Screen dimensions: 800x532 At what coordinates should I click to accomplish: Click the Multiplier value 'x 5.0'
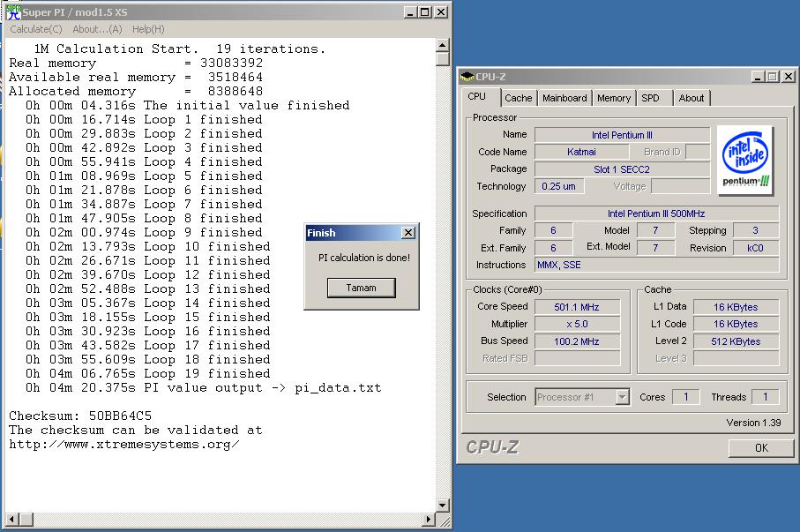click(577, 324)
